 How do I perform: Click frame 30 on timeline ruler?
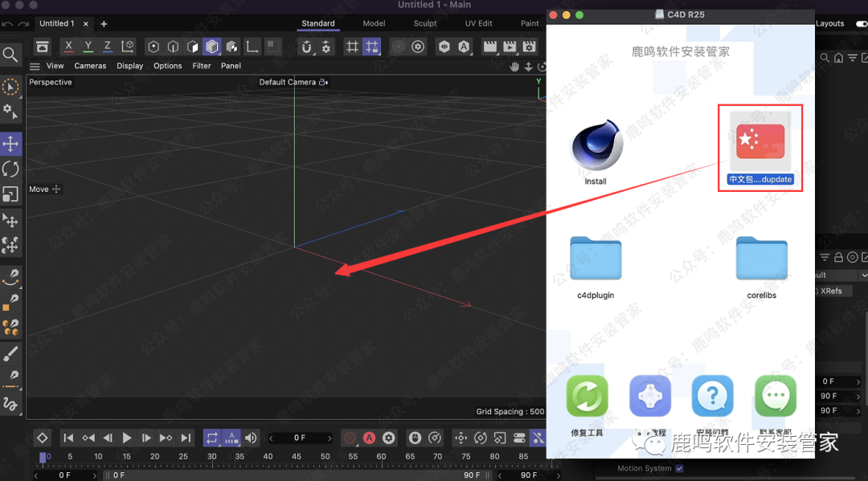[212, 457]
